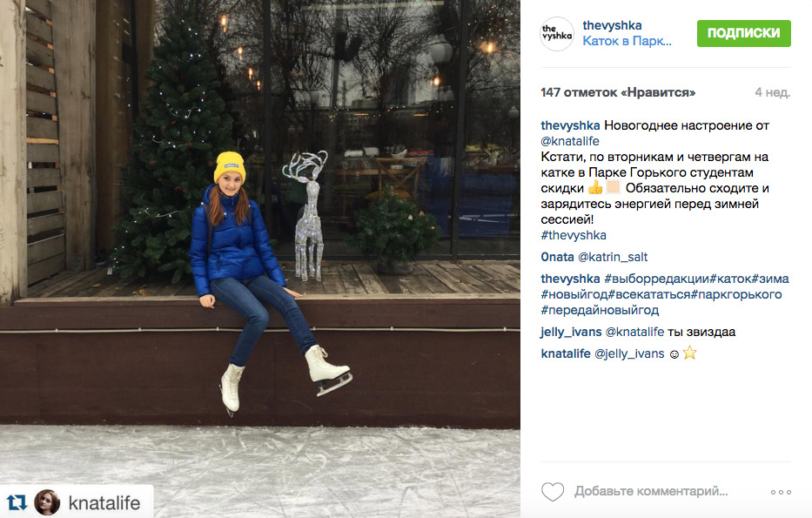This screenshot has height=518, width=812.
Task: Open the thevyshka username in header
Action: tap(612, 25)
